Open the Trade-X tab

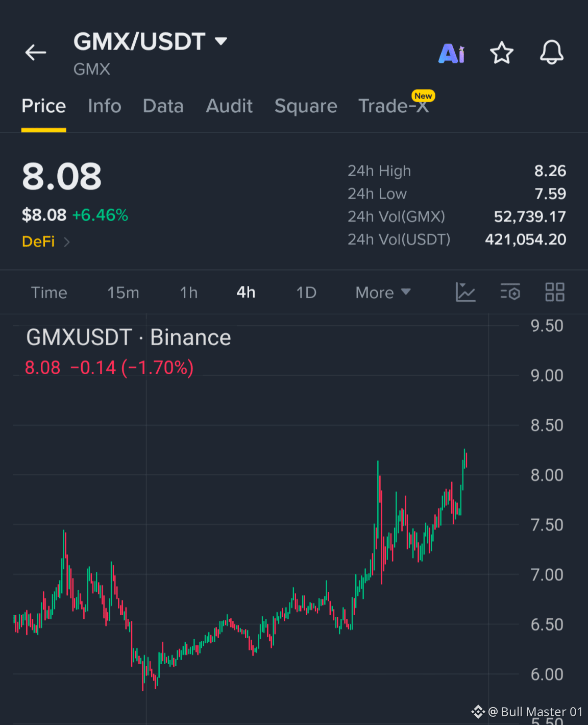[x=394, y=106]
